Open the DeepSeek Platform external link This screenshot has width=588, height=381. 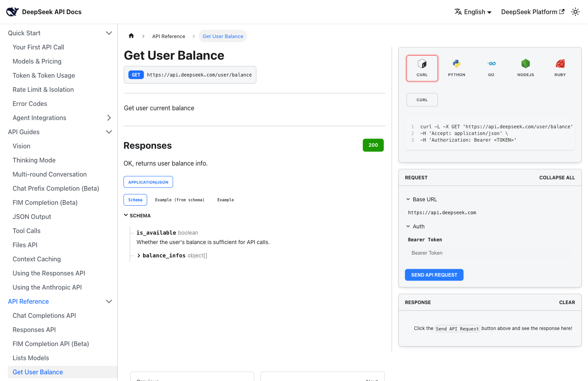click(x=533, y=12)
